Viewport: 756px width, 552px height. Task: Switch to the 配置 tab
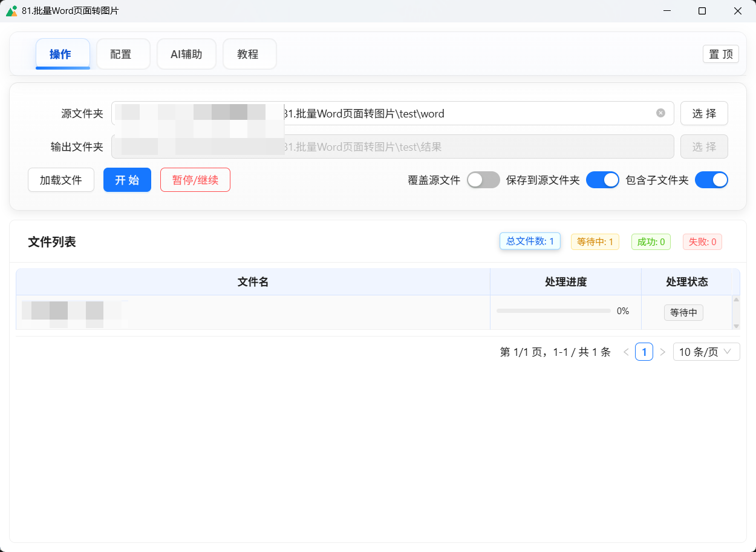click(x=123, y=54)
